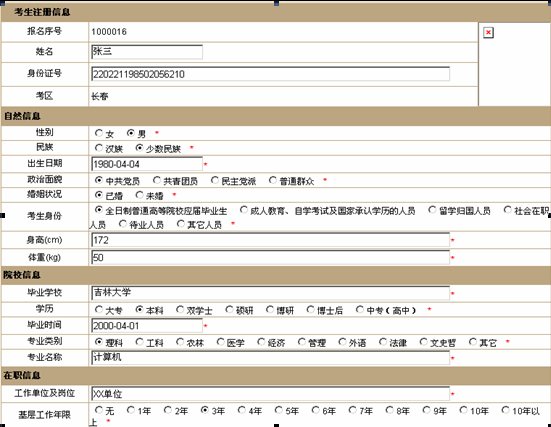Choose 工科 as major category

tap(140, 341)
